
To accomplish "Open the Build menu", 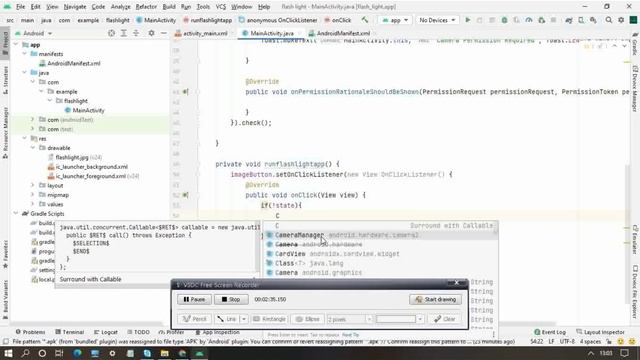I will [x=169, y=7].
